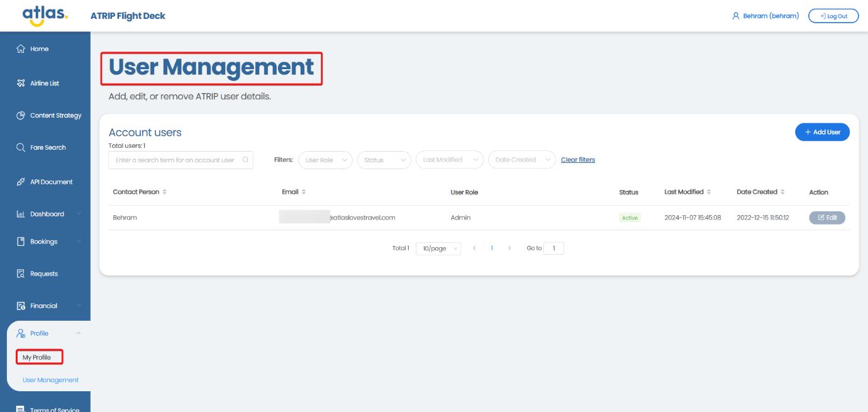Viewport: 868px width, 412px height.
Task: Click the search icon in user search box
Action: (245, 160)
